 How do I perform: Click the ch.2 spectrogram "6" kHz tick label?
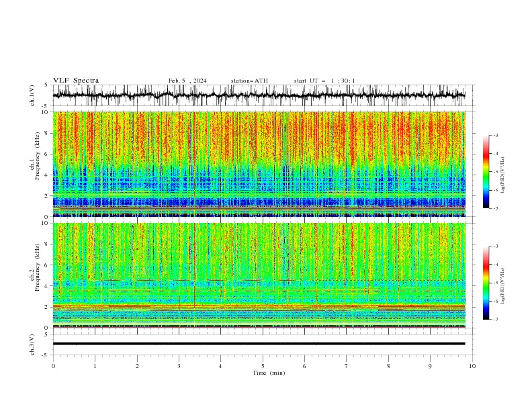click(x=47, y=265)
